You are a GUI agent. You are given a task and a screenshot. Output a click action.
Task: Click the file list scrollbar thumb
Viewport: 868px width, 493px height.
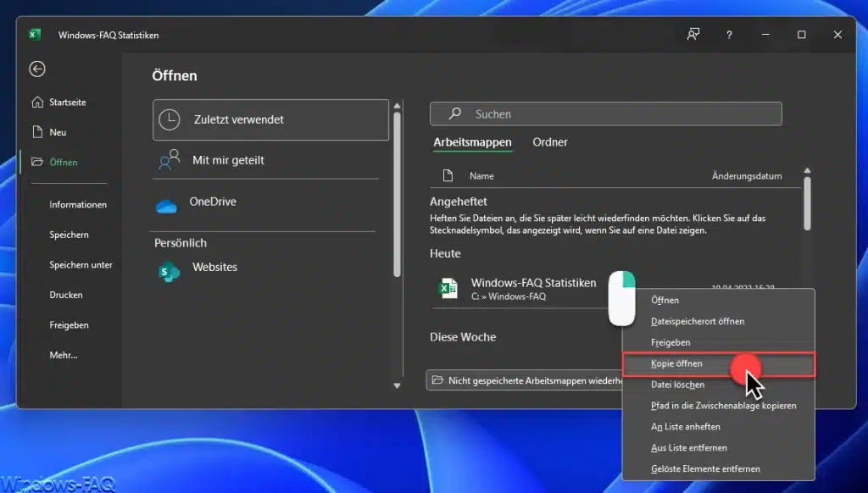[x=807, y=203]
